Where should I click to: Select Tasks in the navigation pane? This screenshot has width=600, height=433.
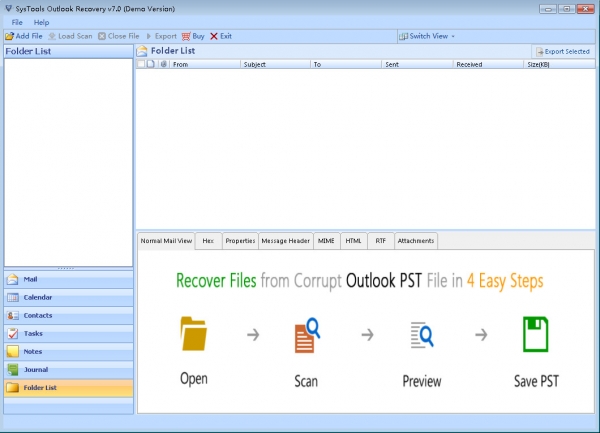point(69,334)
